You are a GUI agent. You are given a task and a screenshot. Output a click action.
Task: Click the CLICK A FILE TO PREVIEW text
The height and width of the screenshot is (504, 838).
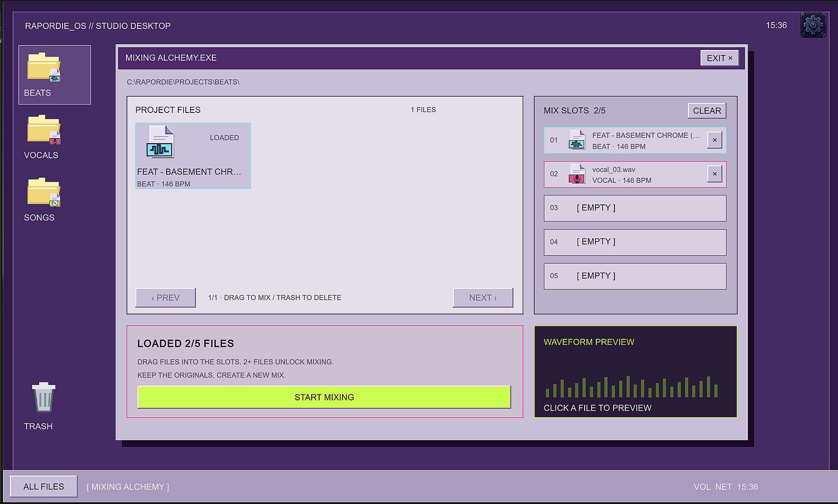[x=597, y=408]
